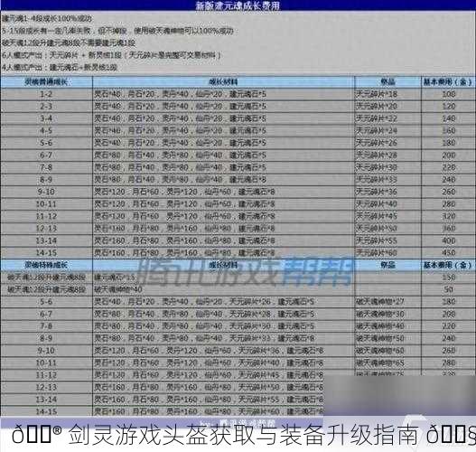The width and height of the screenshot is (476, 452).
Task: Select the fee cell 360
Action: (449, 229)
